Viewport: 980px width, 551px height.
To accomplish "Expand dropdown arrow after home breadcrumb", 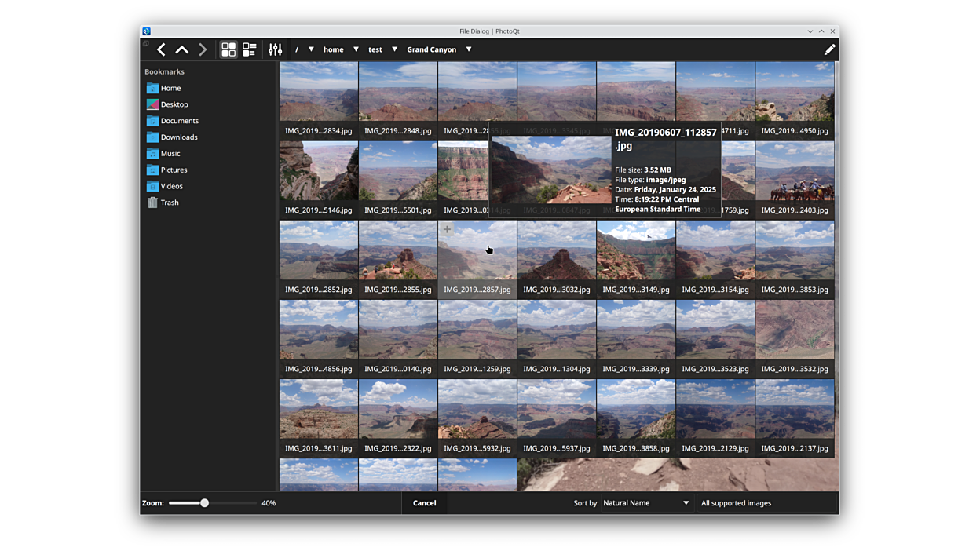I will (x=356, y=49).
